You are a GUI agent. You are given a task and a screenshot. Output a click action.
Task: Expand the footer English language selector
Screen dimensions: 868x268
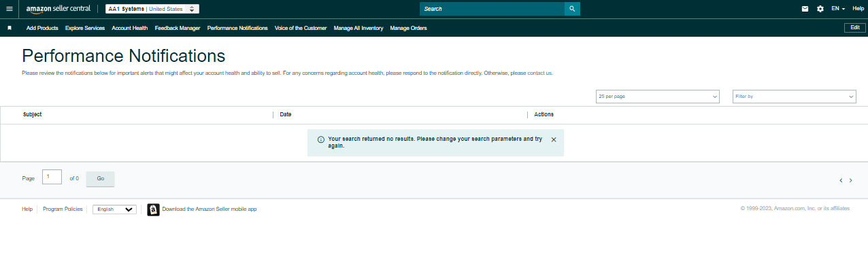click(x=114, y=210)
